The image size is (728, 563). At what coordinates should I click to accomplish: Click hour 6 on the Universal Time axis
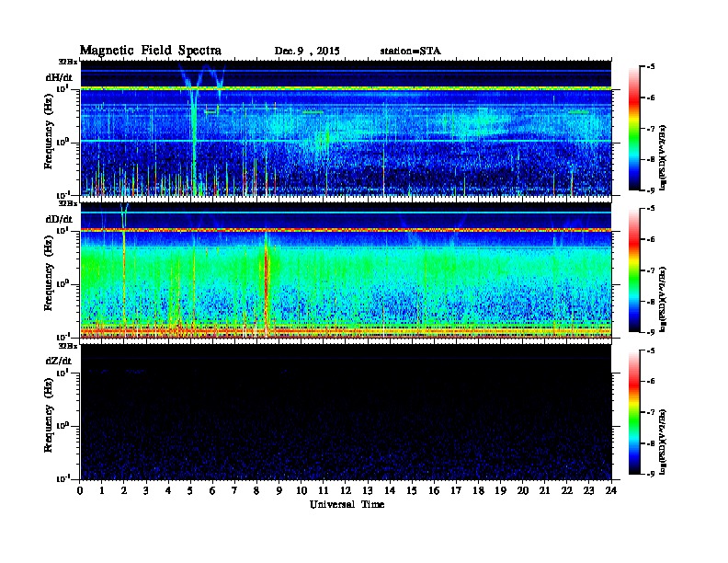[212, 490]
